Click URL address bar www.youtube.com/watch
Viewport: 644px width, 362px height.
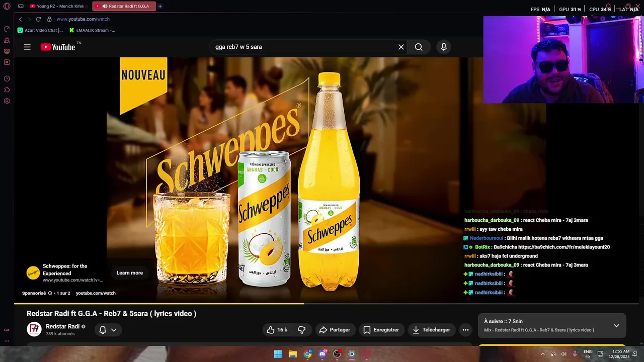(83, 19)
